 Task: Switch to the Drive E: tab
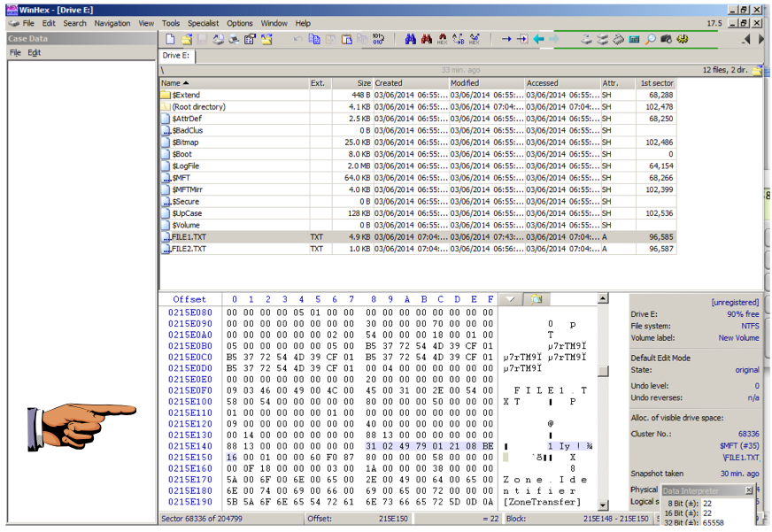tap(178, 56)
